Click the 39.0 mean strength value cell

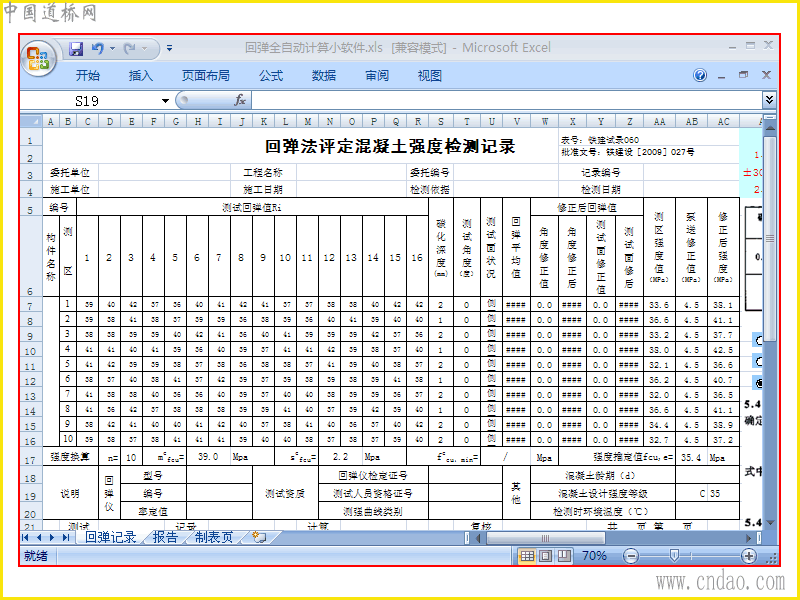pos(208,457)
